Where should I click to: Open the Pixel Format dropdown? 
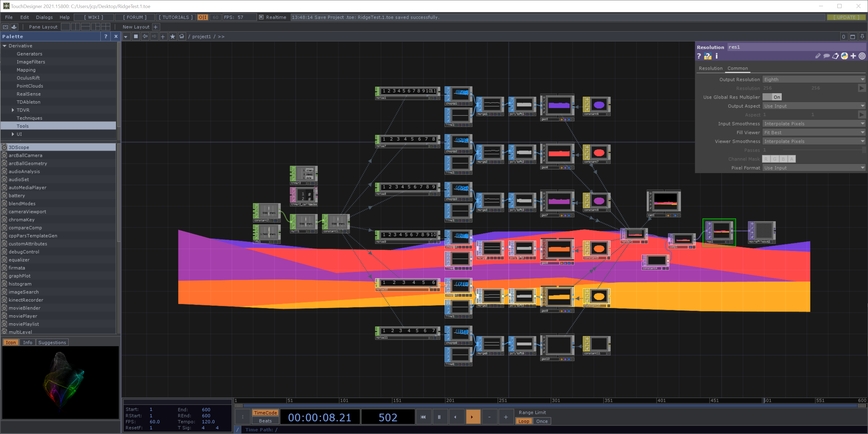(x=813, y=168)
